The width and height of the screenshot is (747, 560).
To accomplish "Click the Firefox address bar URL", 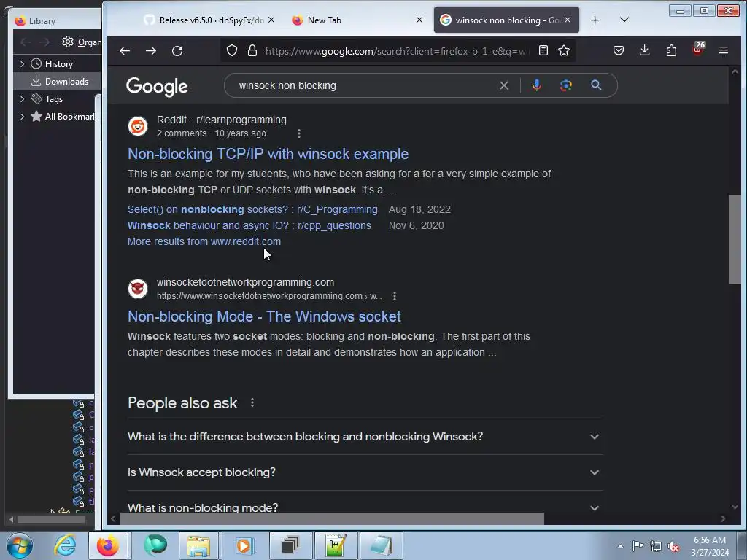I will [396, 51].
